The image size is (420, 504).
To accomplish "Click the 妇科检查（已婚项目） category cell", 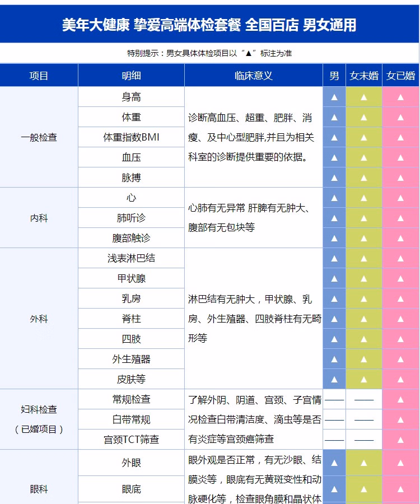I will coord(39,419).
